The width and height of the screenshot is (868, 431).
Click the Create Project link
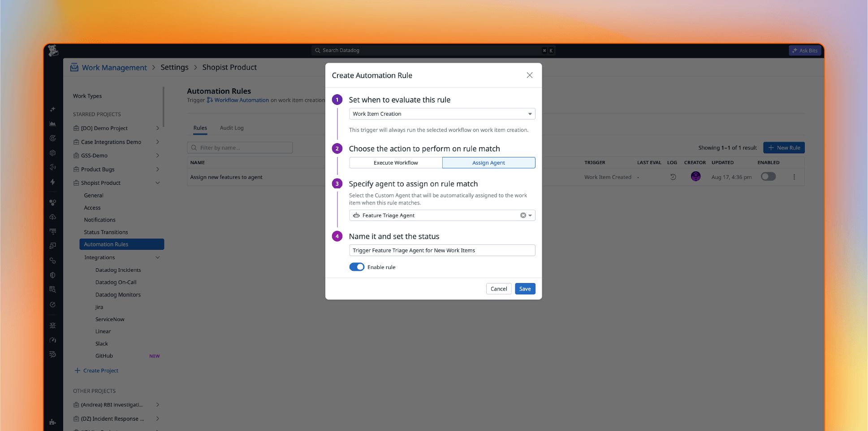[x=96, y=370]
